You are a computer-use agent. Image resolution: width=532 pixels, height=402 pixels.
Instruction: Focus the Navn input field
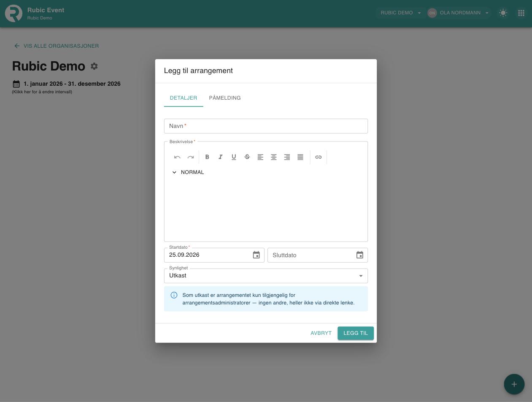point(266,126)
